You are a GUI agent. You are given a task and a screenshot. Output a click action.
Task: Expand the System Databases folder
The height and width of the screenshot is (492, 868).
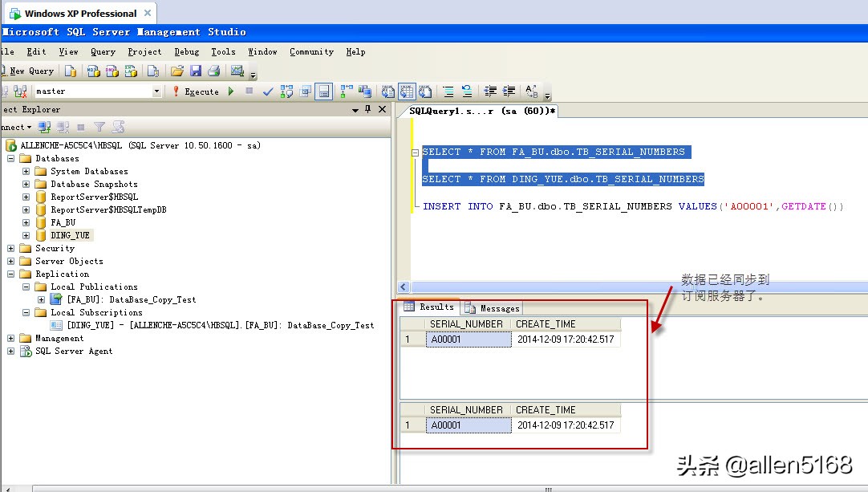[25, 171]
